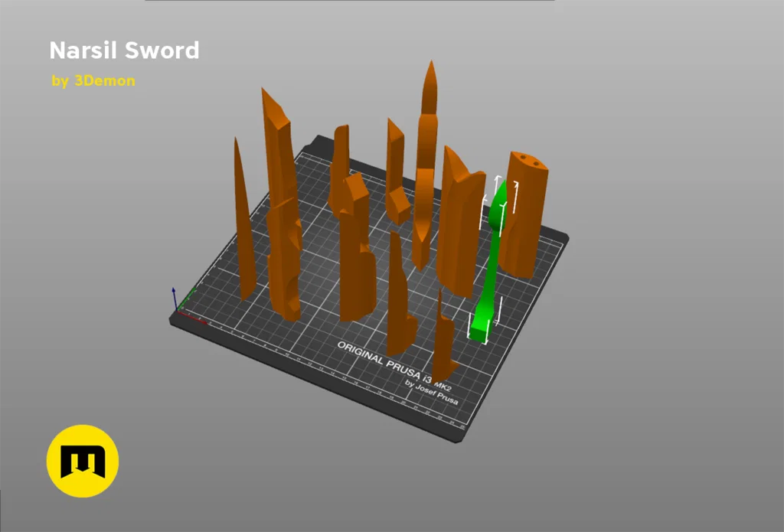The height and width of the screenshot is (532, 784).
Task: Click the "by 3Demon" author text
Action: point(93,80)
